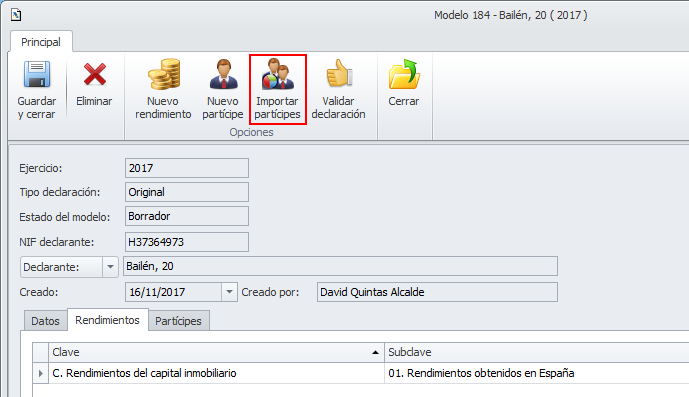
Task: Click the Ejercicio field showing 2017
Action: 187,168
